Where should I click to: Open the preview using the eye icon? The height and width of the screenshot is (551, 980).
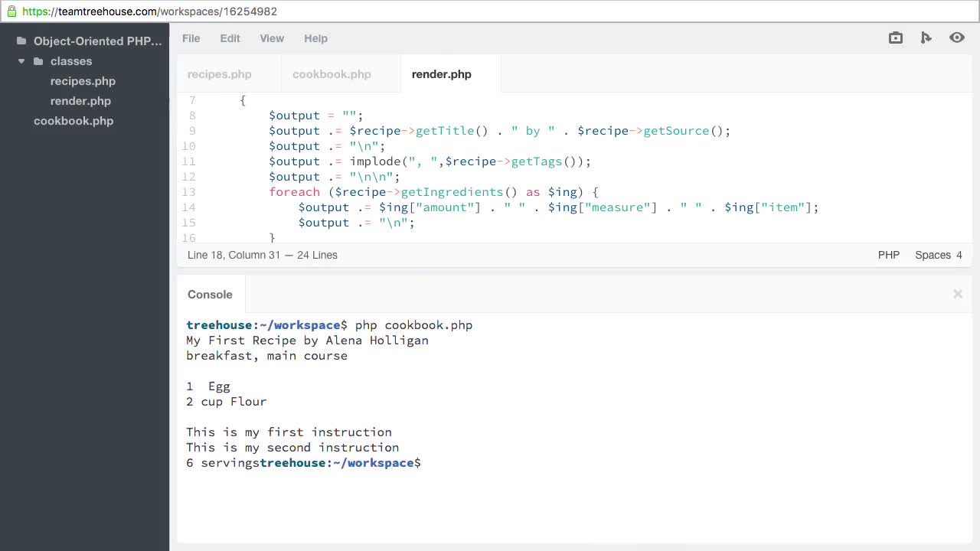coord(957,37)
